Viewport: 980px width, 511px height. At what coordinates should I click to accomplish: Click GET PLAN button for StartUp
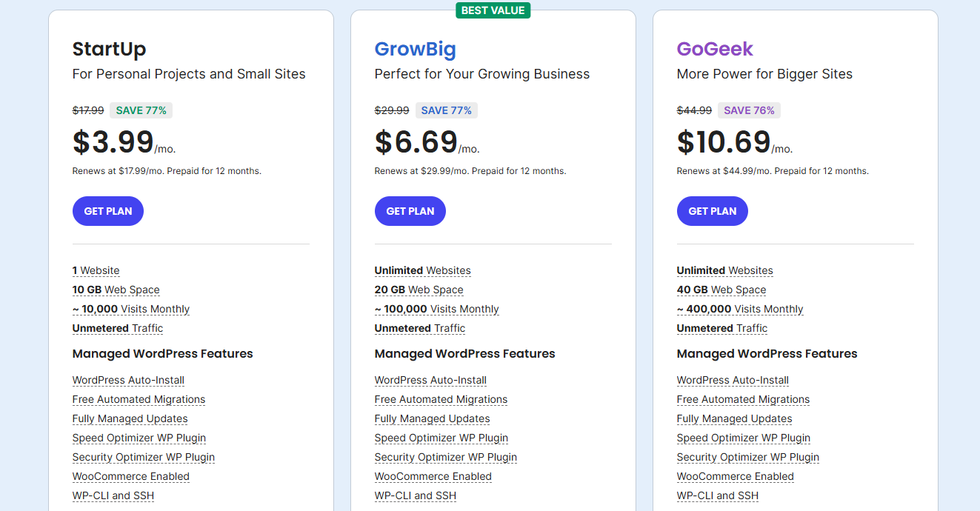[x=108, y=211]
